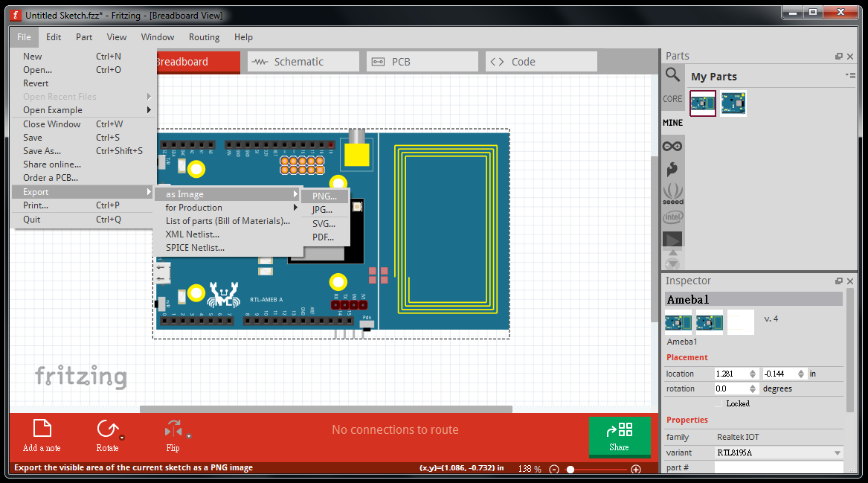Click Save As... in File menu
Image resolution: width=868 pixels, height=483 pixels.
pos(83,150)
